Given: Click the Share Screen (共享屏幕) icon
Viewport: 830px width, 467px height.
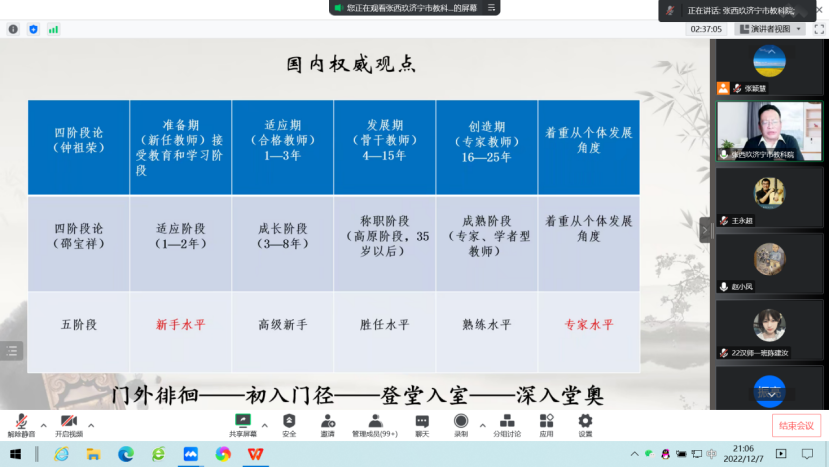Looking at the screenshot, I should 242,422.
